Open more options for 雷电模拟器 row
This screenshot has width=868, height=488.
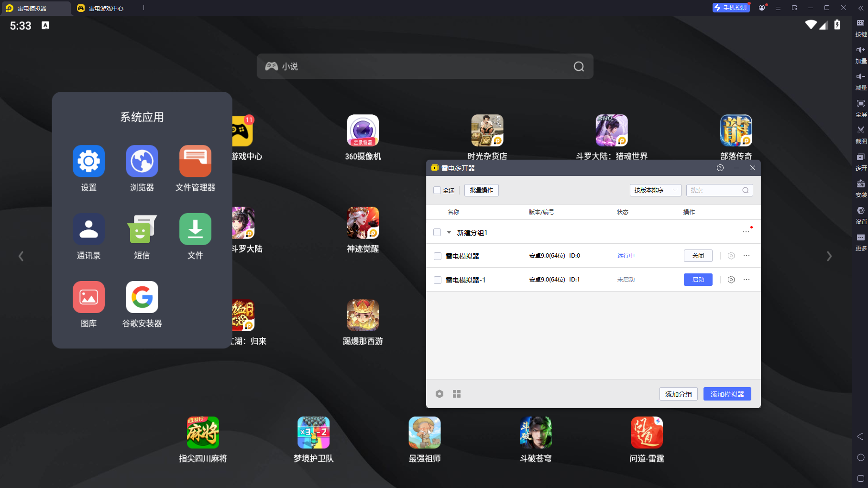[747, 256]
